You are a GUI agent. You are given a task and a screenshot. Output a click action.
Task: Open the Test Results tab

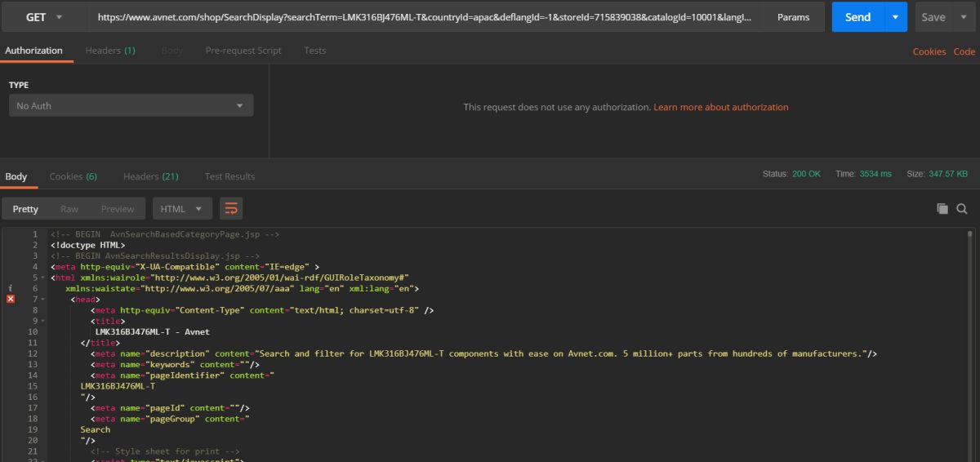[x=229, y=176]
